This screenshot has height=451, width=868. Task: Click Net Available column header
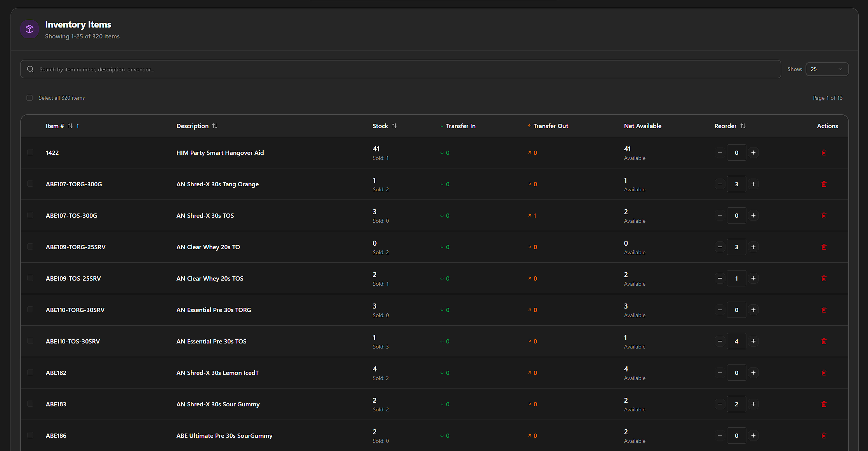(643, 126)
